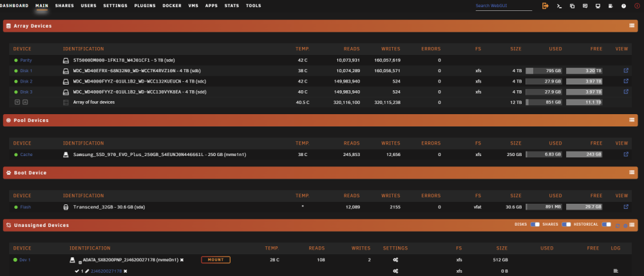Open the Tools menu tab
Image resolution: width=644 pixels, height=276 pixels.
coord(253,6)
